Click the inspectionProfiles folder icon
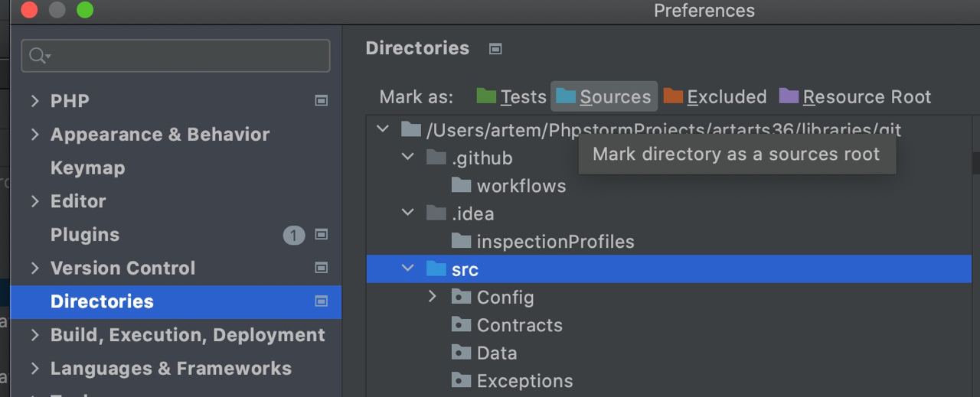Image resolution: width=980 pixels, height=397 pixels. [x=461, y=241]
